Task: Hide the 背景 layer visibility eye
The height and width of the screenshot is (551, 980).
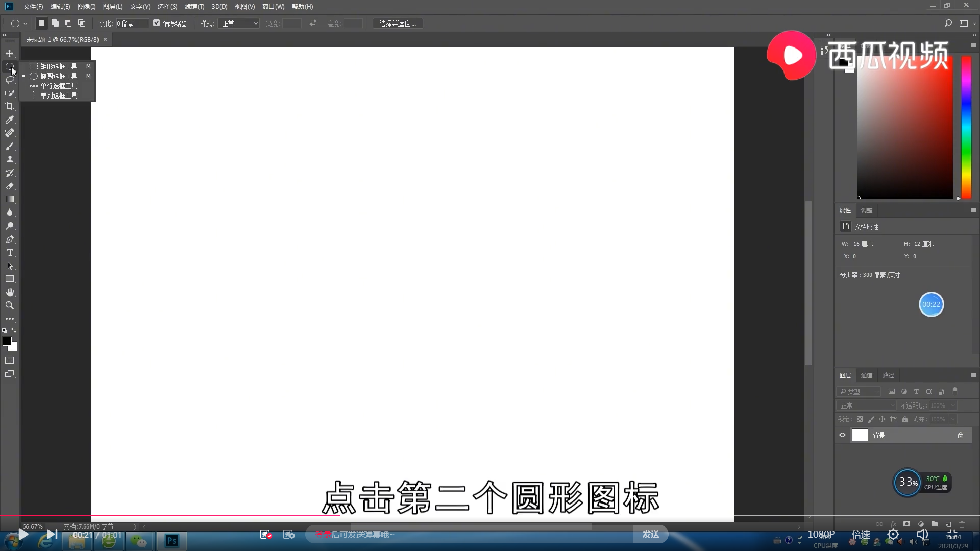Action: click(x=842, y=435)
